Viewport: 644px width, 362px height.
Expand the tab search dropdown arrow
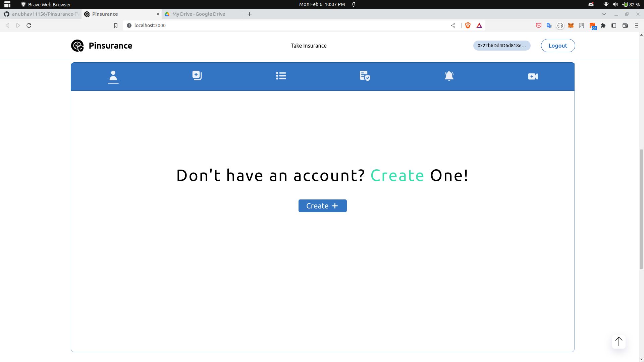click(604, 14)
